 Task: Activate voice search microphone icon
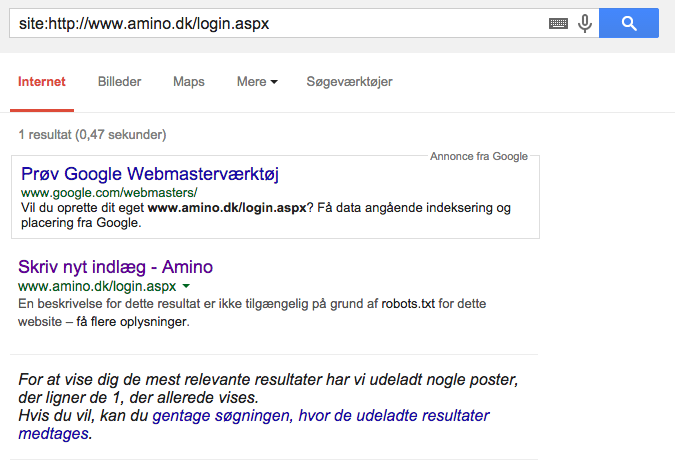(585, 24)
